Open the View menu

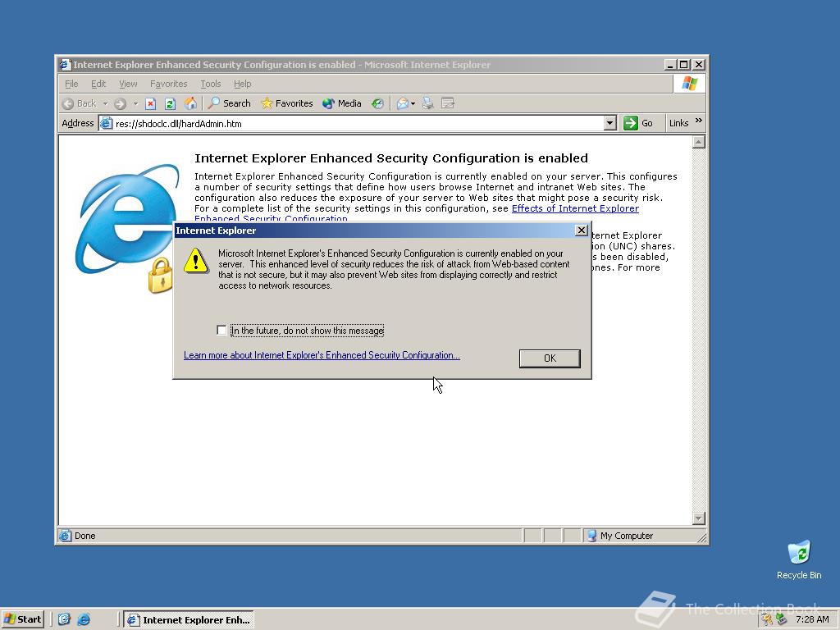click(x=128, y=84)
